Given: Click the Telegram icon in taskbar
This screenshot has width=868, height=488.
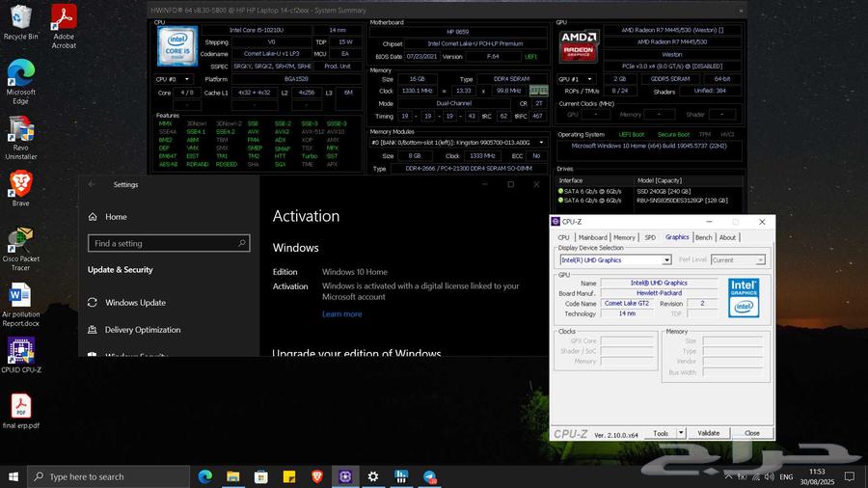Looking at the screenshot, I should coord(429,476).
